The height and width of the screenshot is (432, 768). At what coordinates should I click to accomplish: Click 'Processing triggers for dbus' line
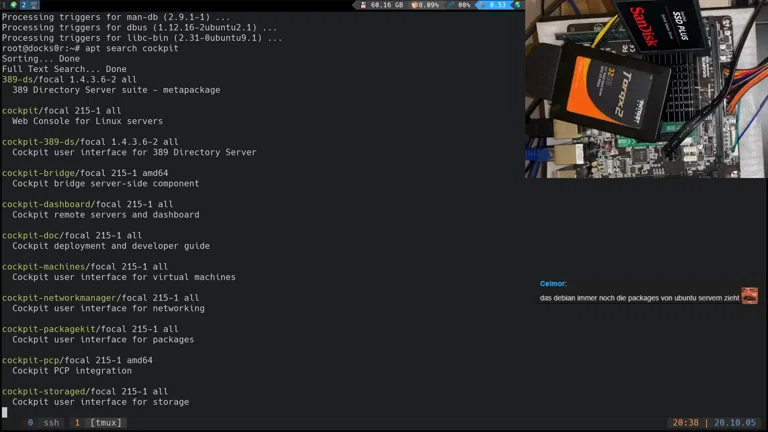[x=139, y=28]
